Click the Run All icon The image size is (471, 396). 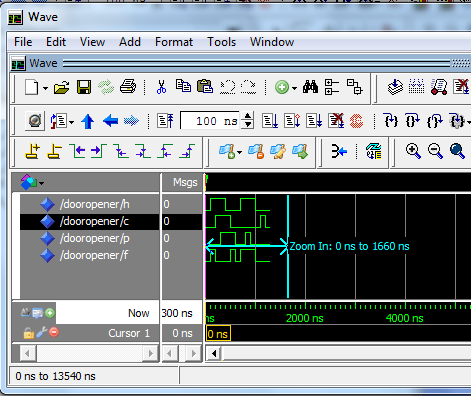[x=314, y=121]
